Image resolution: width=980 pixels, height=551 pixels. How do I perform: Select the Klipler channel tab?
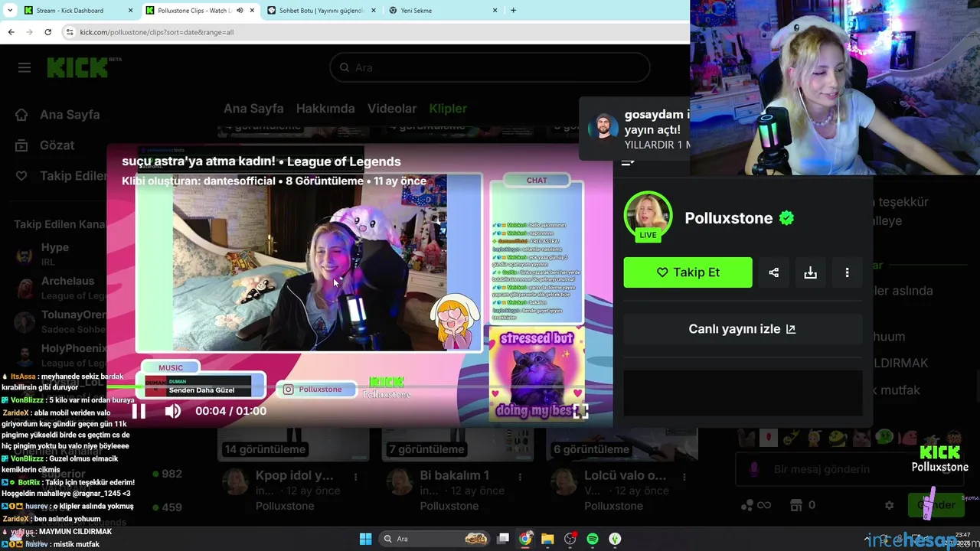tap(448, 109)
